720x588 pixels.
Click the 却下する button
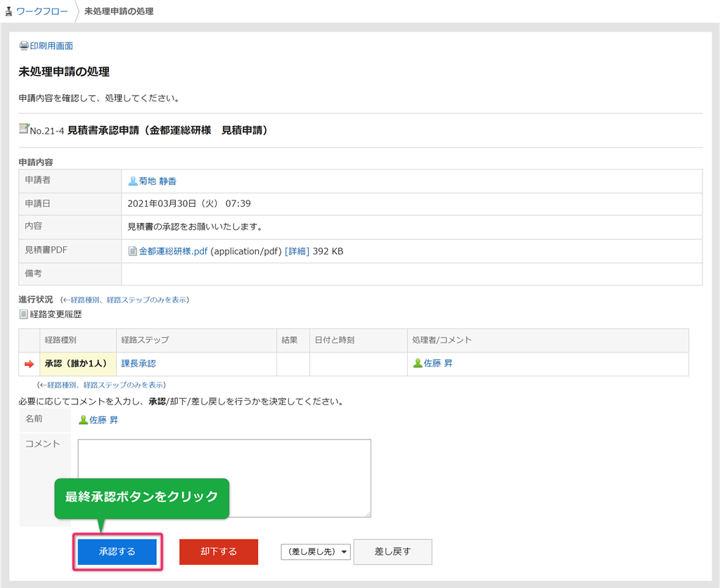pos(219,551)
